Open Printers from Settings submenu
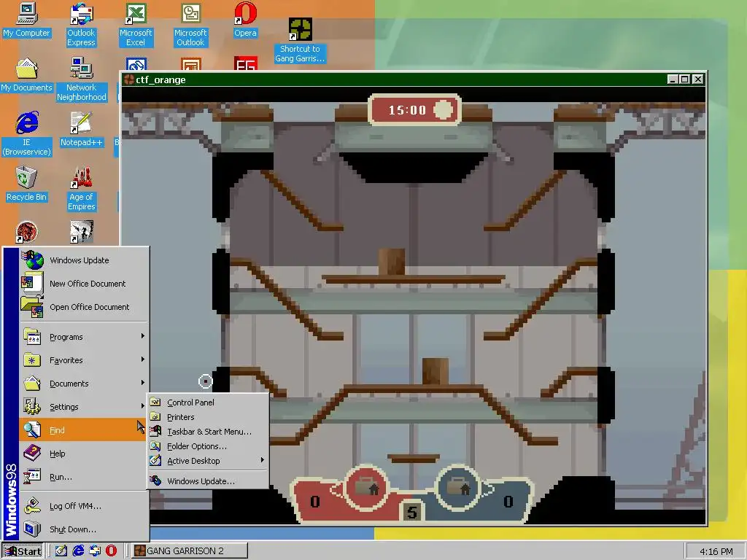The width and height of the screenshot is (747, 560). pyautogui.click(x=208, y=417)
